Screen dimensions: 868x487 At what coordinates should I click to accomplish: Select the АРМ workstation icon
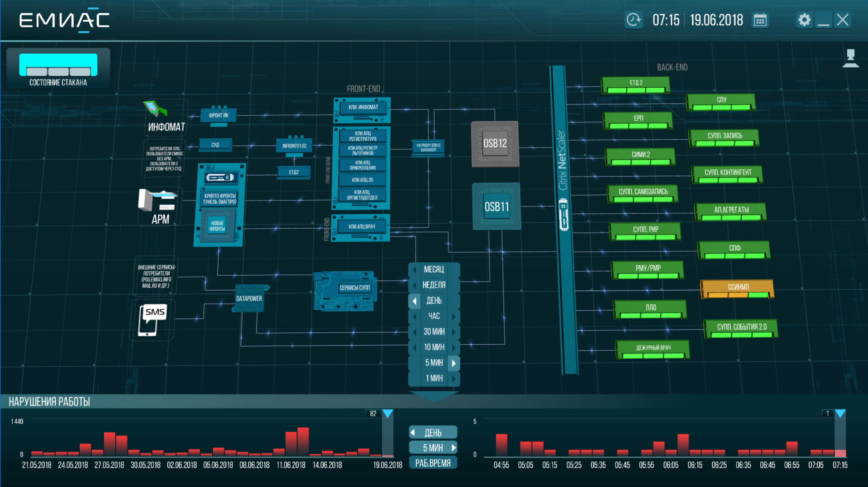point(157,200)
